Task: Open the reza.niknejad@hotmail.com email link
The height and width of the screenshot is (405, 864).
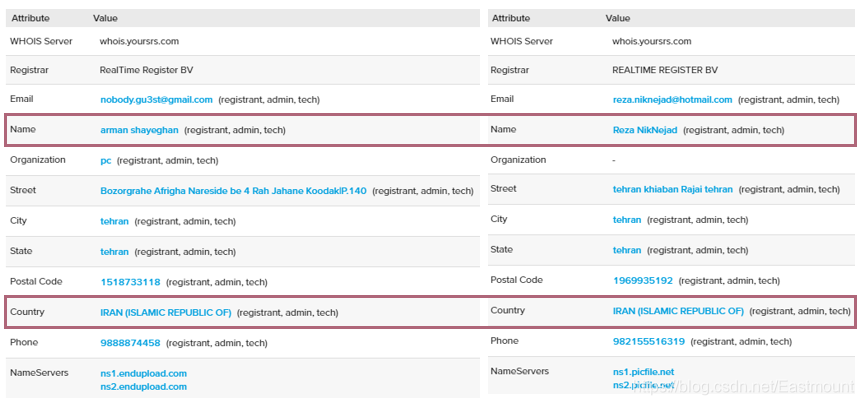Action: click(x=673, y=100)
